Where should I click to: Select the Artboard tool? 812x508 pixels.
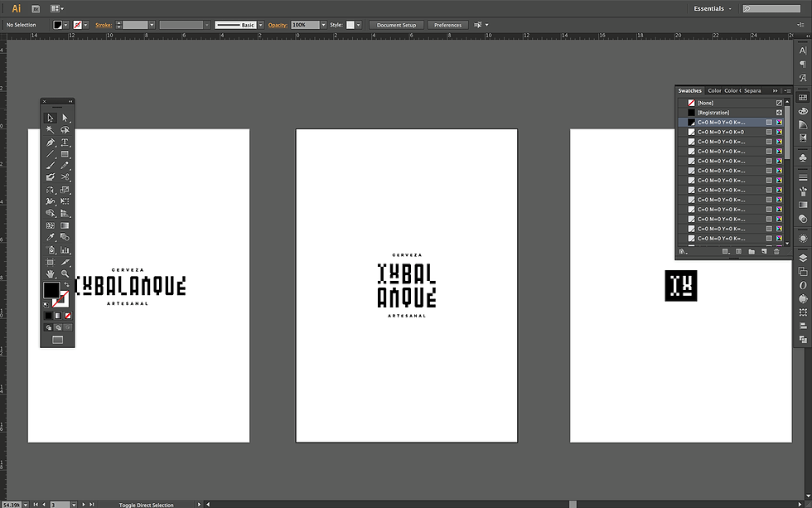pyautogui.click(x=51, y=262)
